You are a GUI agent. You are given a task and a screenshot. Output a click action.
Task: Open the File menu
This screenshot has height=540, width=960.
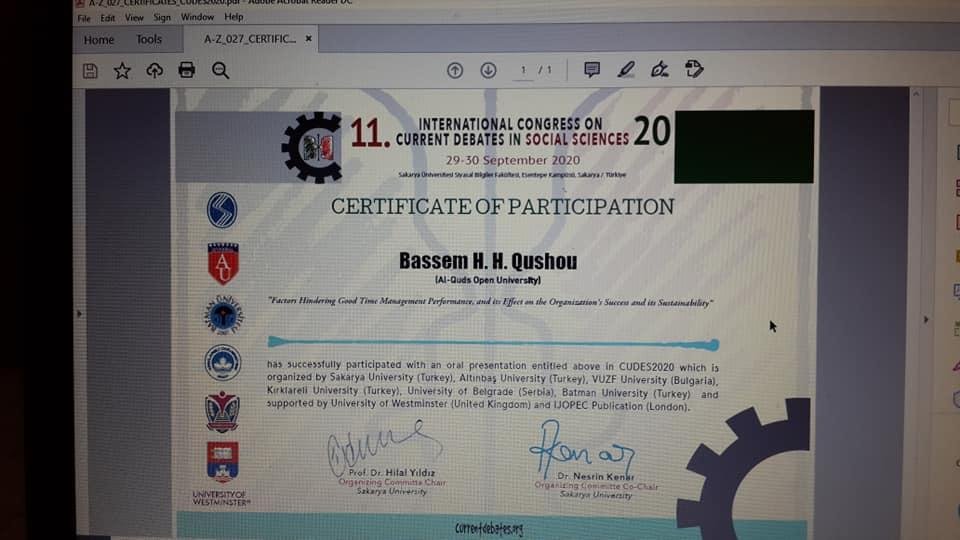point(84,18)
